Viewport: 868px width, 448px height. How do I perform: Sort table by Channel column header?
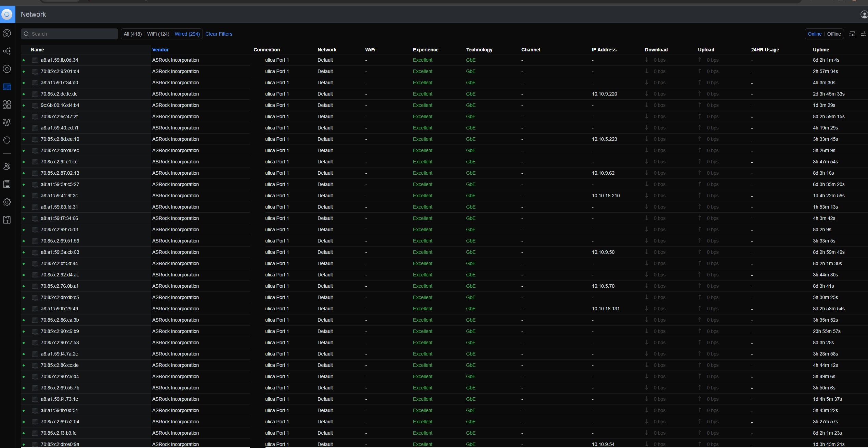pos(531,50)
